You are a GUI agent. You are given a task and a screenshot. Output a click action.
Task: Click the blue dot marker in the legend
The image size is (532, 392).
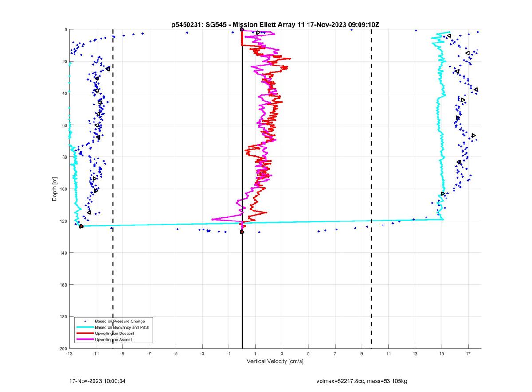pos(85,321)
